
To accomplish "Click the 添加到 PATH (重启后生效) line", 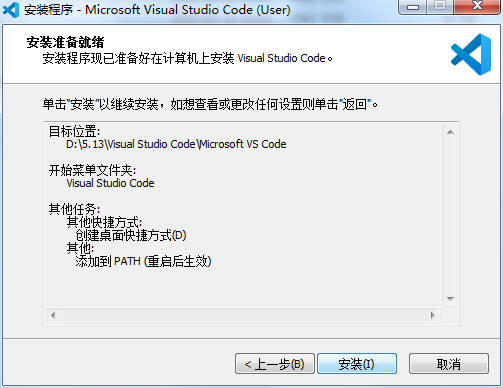I will click(x=143, y=261).
